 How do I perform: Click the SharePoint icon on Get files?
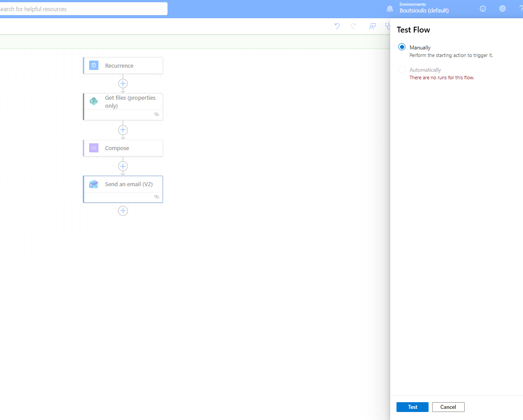coord(94,102)
